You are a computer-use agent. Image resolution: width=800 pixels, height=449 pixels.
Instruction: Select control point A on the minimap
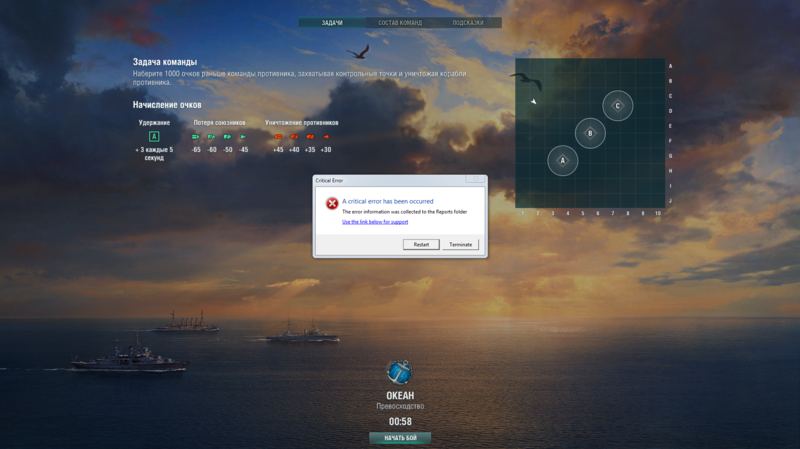tap(563, 161)
